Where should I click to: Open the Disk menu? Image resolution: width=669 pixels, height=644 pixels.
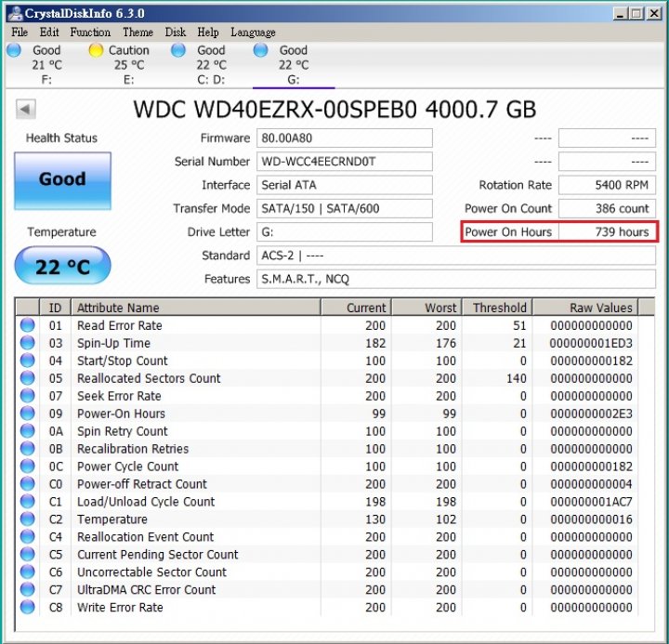[x=176, y=32]
